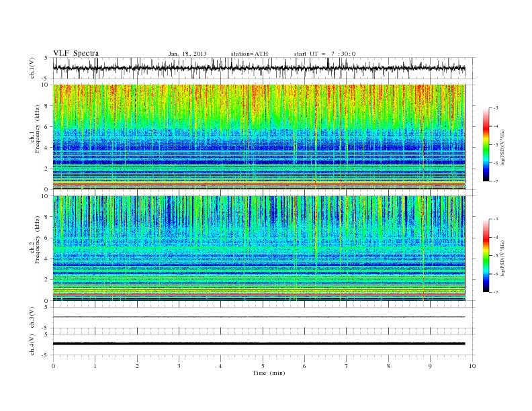Click the ch.1 PSD color bar
The width and height of the screenshot is (532, 411).
486,144
